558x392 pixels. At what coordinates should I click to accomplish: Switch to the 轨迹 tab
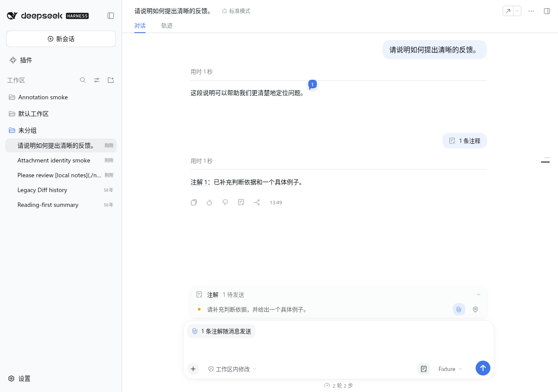[167, 26]
